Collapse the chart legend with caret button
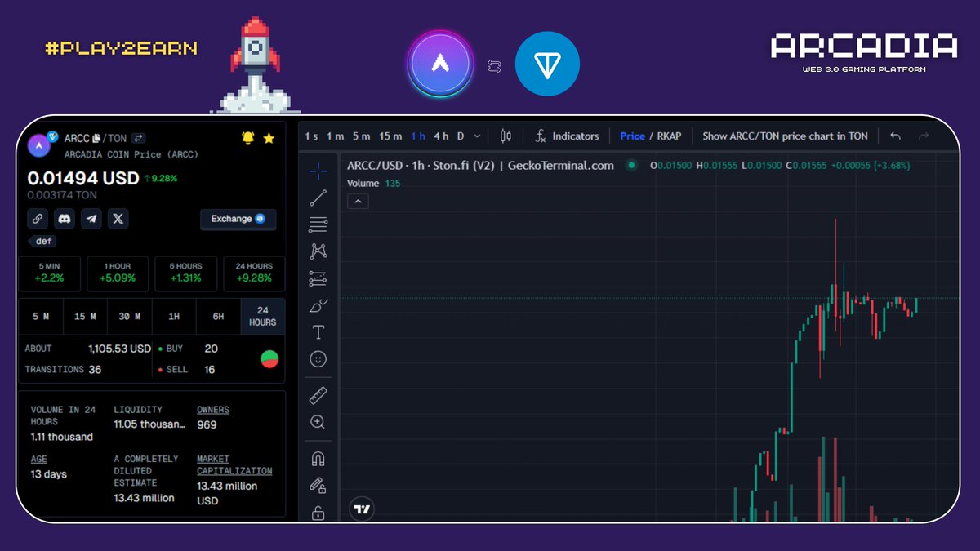 [358, 201]
